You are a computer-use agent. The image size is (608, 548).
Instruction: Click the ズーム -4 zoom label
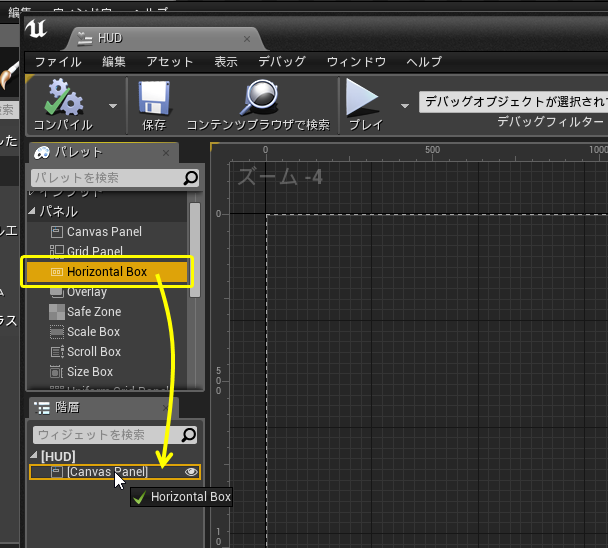(x=280, y=177)
